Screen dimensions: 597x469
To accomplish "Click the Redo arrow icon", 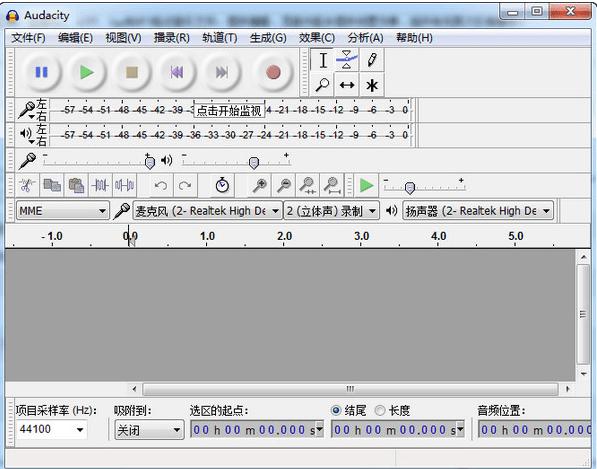I will 185,185.
